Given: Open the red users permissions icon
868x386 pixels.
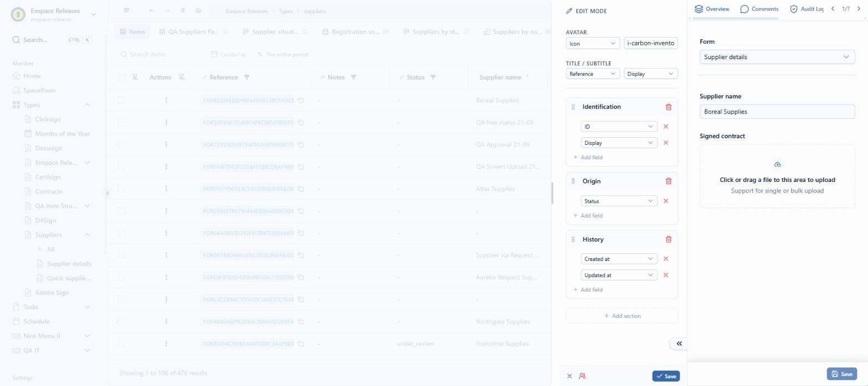Looking at the screenshot, I should [582, 376].
